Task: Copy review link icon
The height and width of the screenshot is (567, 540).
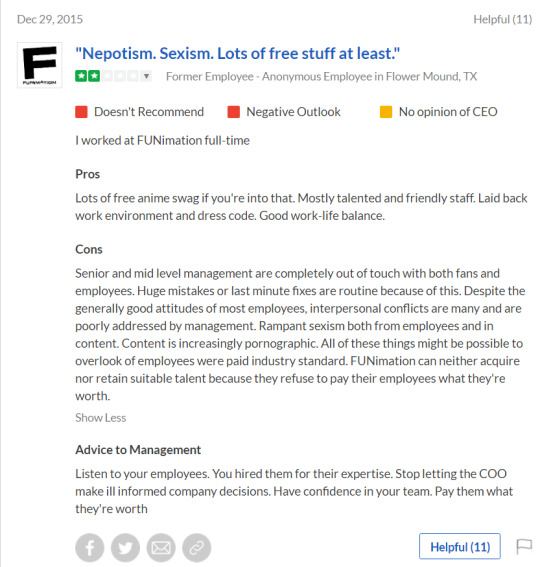Action: point(197,547)
